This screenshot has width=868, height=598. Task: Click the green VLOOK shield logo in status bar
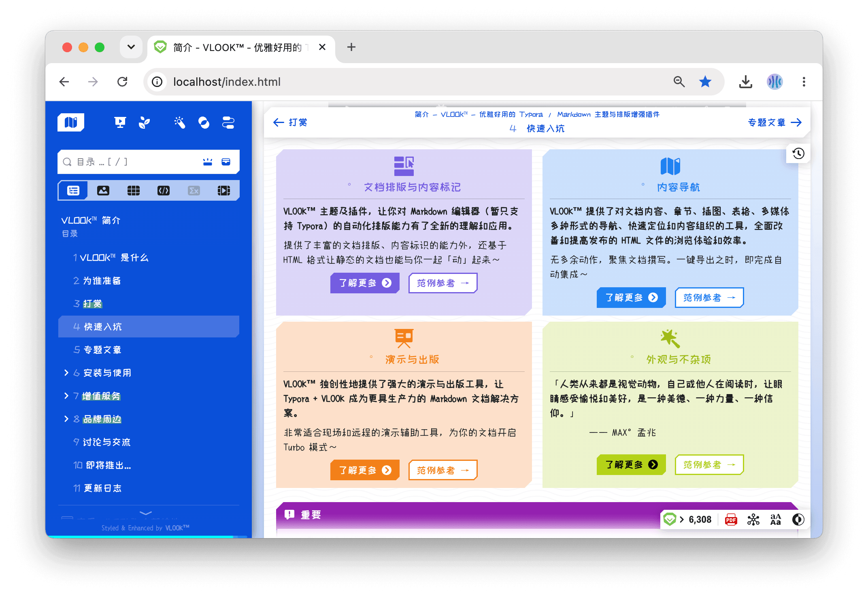coord(670,520)
